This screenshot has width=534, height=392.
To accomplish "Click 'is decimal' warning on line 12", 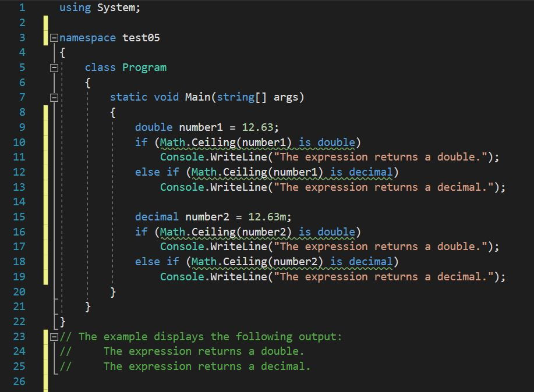I will pos(362,172).
